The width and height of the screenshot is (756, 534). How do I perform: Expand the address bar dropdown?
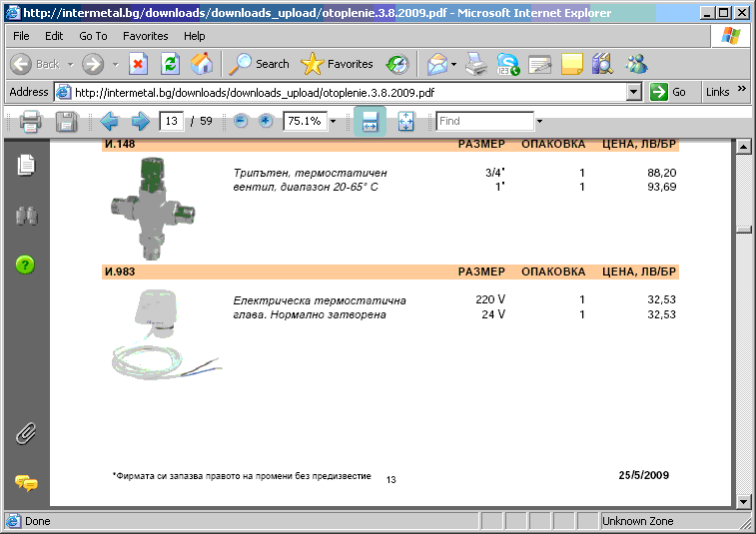[x=634, y=92]
